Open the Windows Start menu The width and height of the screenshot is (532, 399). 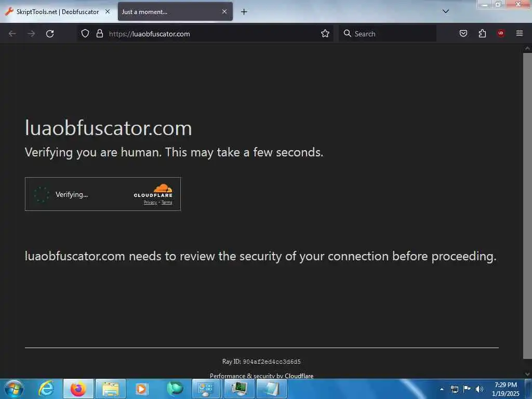14,389
